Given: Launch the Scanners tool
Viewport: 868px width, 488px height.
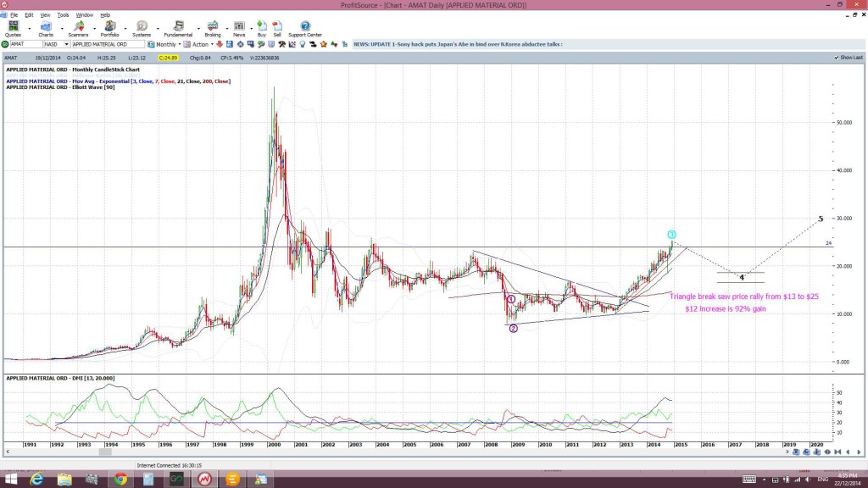Looking at the screenshot, I should point(78,29).
